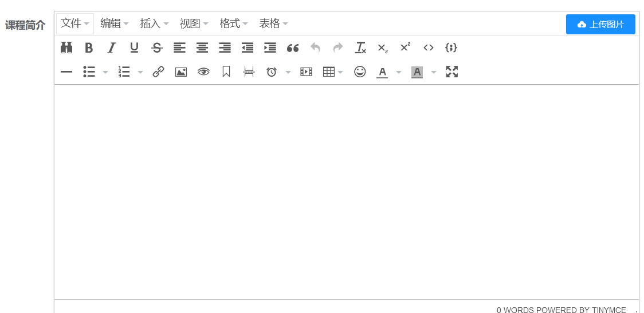Apply the text color (underlined A)
Screen dimensions: 644x313
382,72
